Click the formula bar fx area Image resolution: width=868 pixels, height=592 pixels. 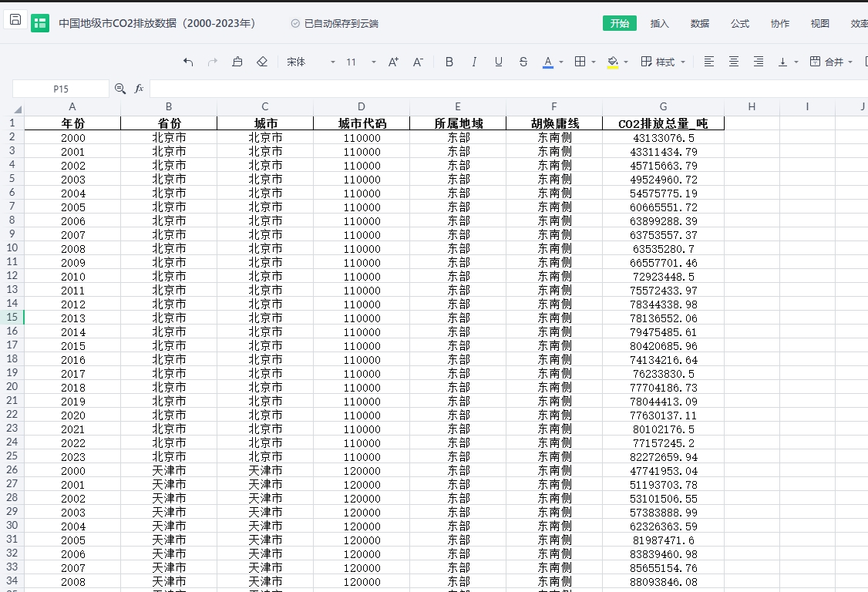point(139,89)
